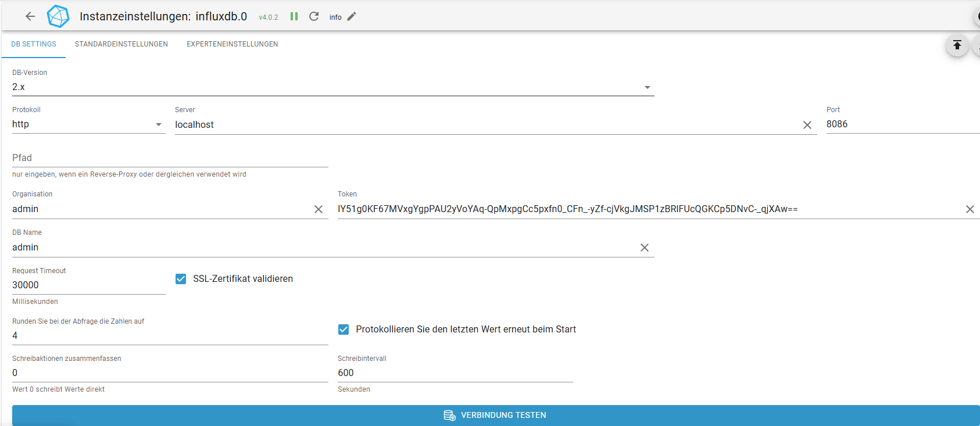Click the Schreibintervall field 600
Viewport: 980px width, 426px height.
click(455, 373)
